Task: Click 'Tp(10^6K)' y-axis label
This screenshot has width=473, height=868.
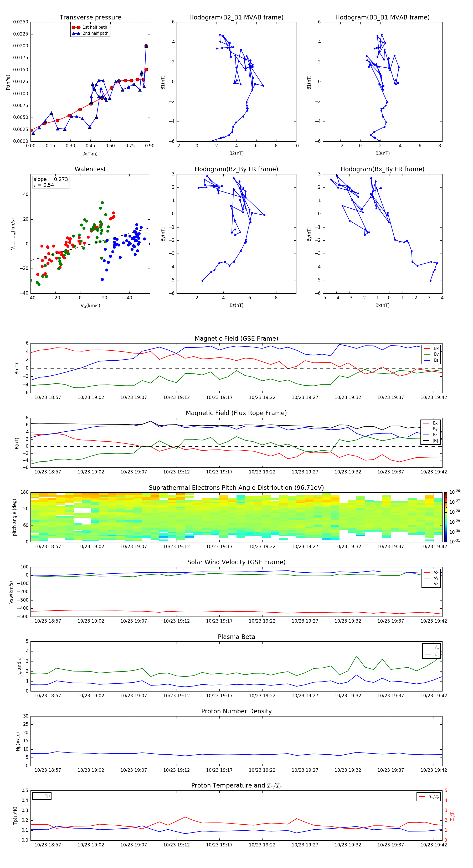Action: pyautogui.click(x=15, y=816)
